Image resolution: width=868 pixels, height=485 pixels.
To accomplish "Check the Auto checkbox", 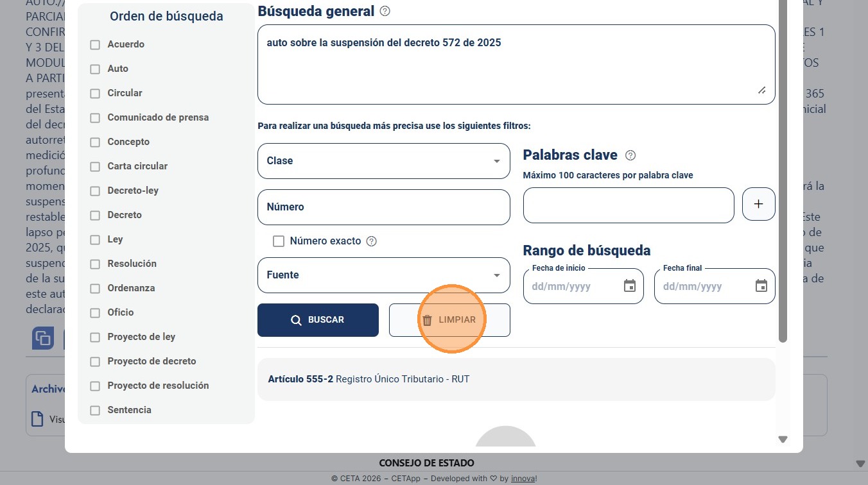I will coord(95,69).
